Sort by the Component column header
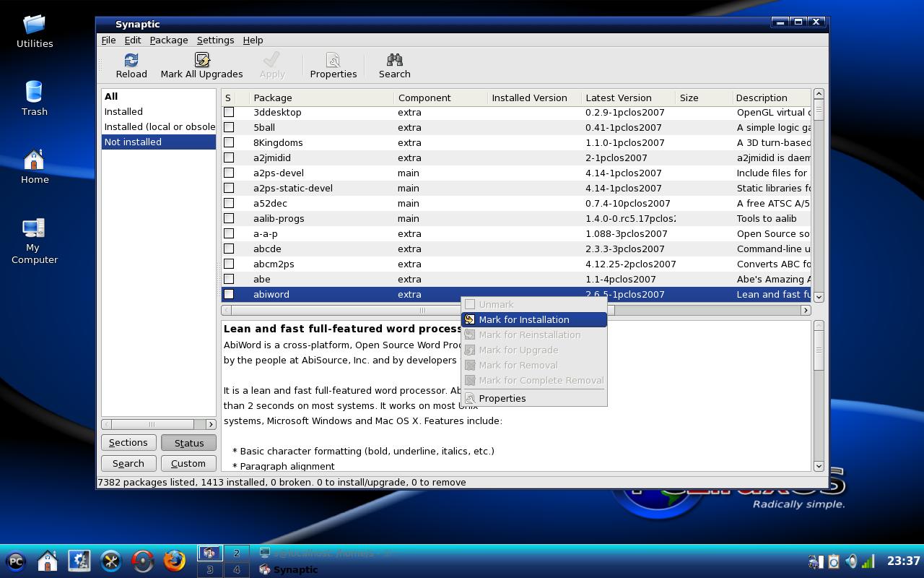 coord(440,98)
